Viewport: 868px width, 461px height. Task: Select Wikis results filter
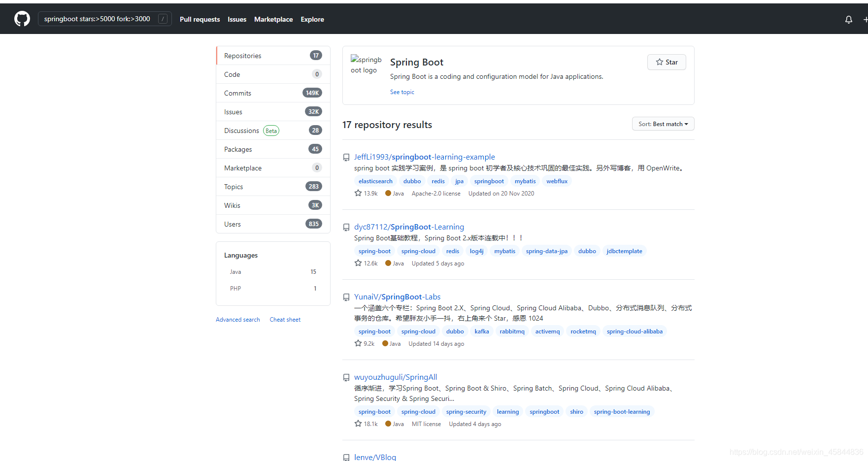pos(273,205)
